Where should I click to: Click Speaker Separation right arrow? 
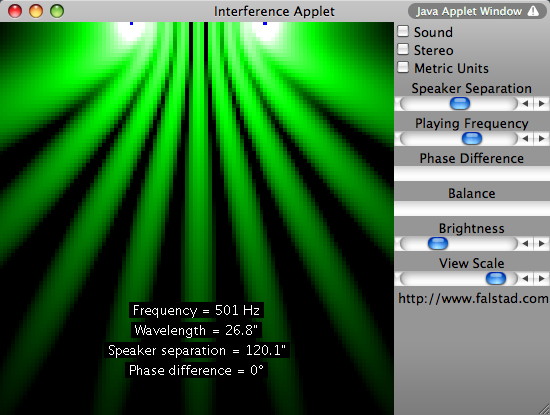point(542,104)
